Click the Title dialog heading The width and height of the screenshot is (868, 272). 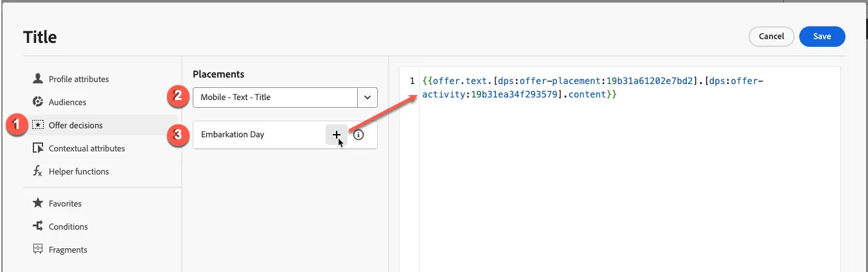point(40,37)
